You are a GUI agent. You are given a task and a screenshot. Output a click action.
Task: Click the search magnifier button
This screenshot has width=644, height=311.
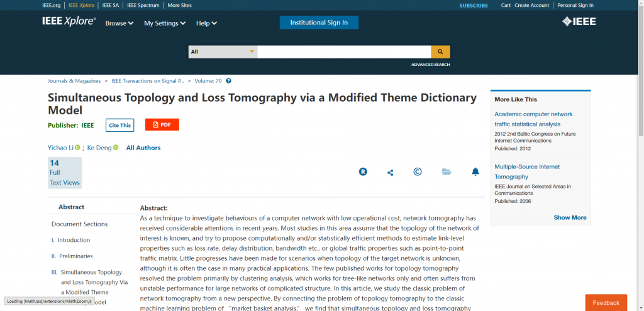[x=440, y=52]
